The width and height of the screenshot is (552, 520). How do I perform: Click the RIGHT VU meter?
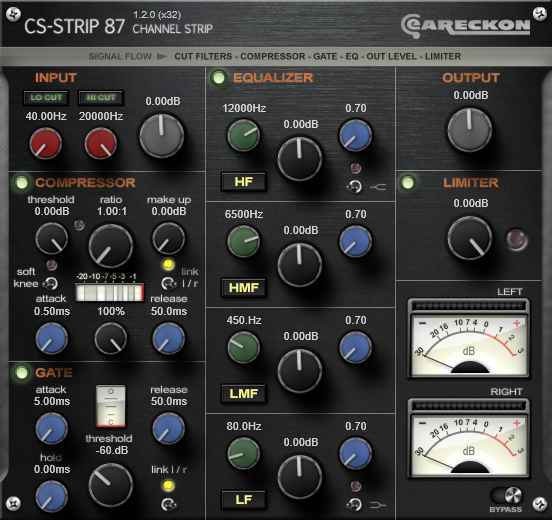[x=469, y=439]
